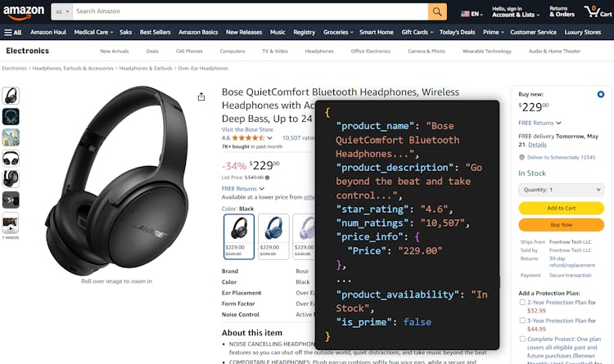Open Amazon Haul in nav bar

pyautogui.click(x=48, y=33)
